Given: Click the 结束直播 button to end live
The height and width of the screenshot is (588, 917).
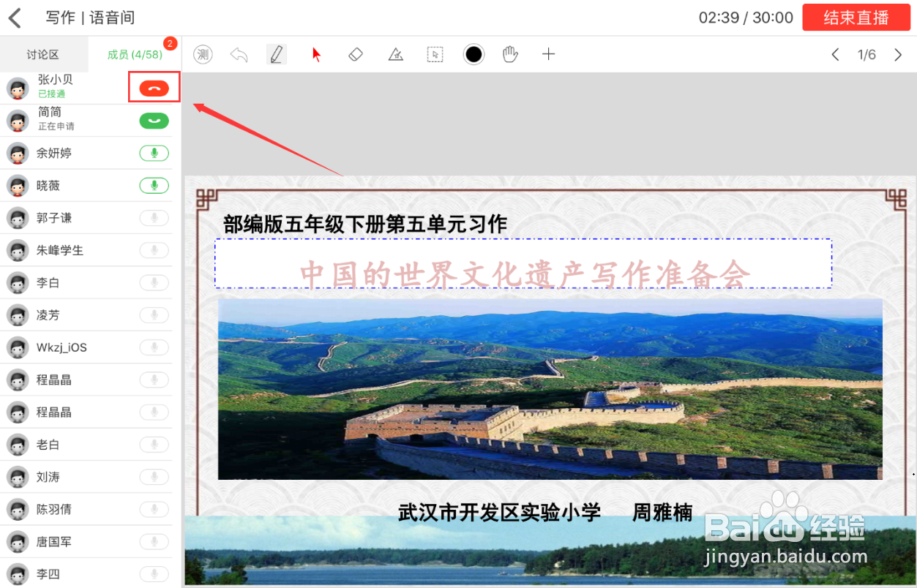Looking at the screenshot, I should pyautogui.click(x=856, y=17).
